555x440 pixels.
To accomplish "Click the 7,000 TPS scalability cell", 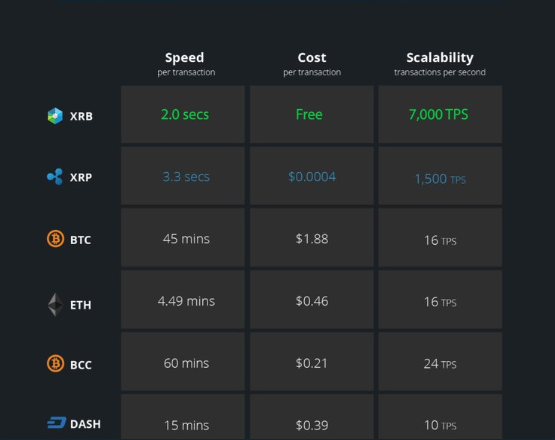I will (x=440, y=114).
